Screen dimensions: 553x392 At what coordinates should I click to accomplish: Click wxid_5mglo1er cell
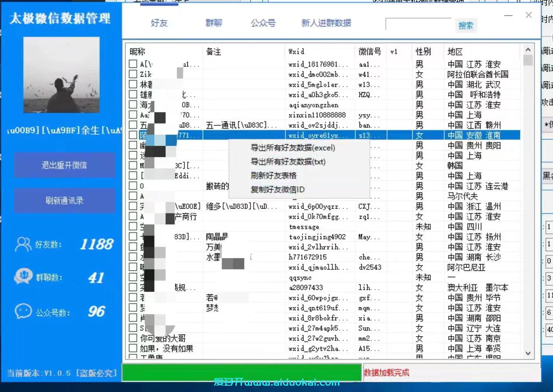(x=318, y=85)
